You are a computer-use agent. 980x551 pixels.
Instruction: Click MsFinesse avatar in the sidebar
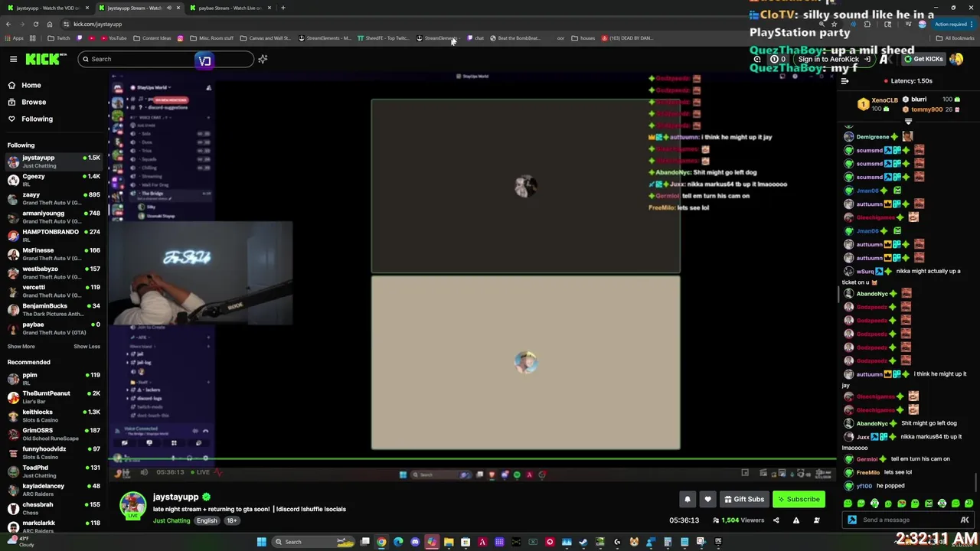(13, 254)
